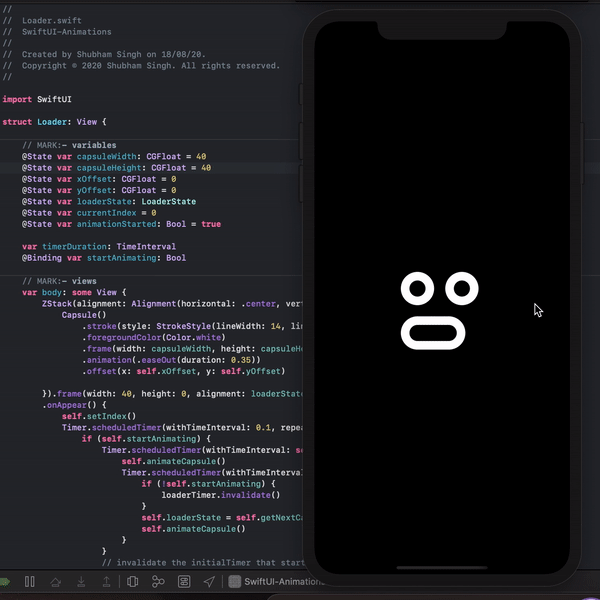600x600 pixels.
Task: Click 'loaderTimer.invalidate()' call
Action: (221, 495)
